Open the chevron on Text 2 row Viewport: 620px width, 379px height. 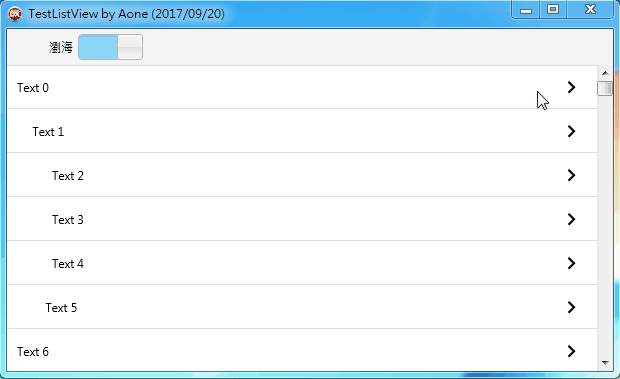(571, 175)
